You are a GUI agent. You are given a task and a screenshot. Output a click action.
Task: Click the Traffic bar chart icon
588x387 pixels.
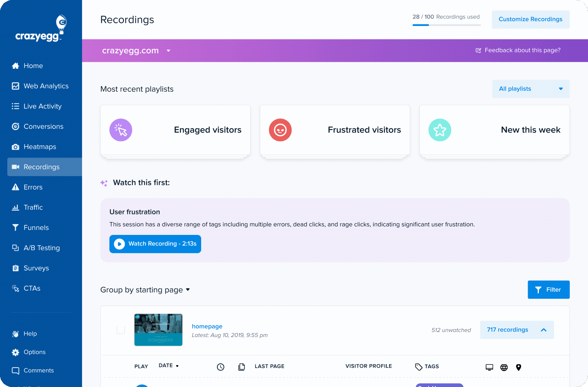click(15, 207)
